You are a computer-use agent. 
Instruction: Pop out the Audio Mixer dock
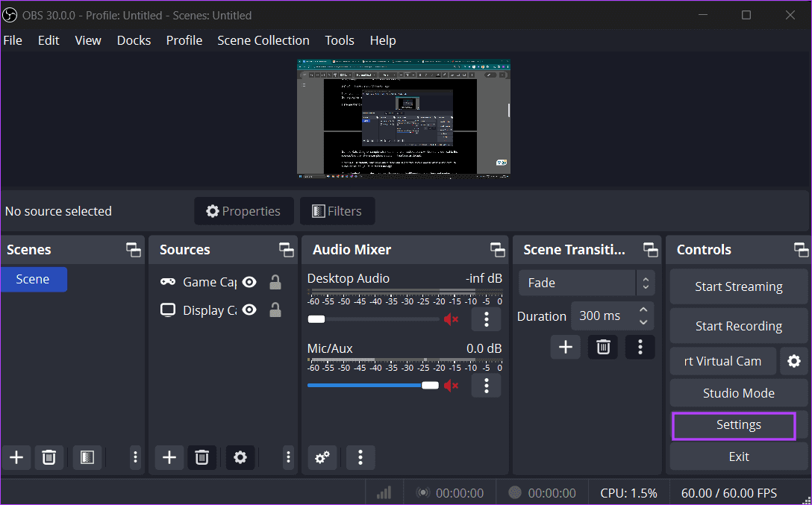(x=497, y=249)
